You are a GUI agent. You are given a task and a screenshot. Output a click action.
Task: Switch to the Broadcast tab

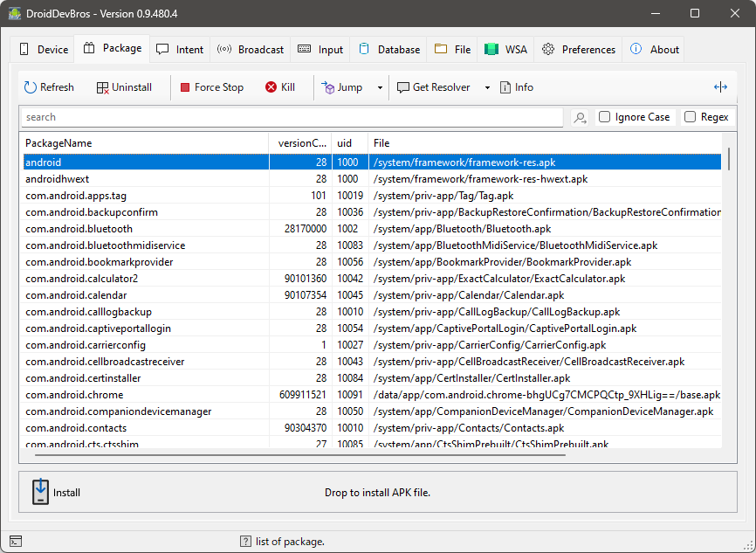251,49
